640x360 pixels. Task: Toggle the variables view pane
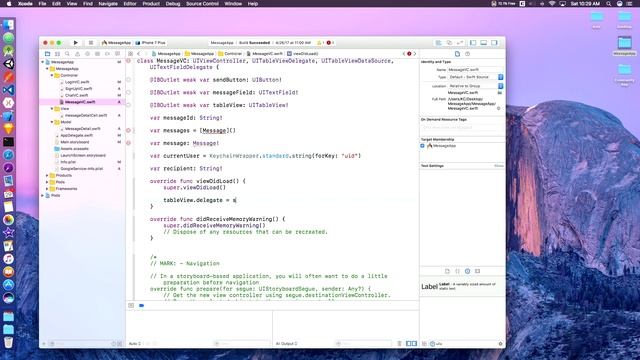pos(409,344)
